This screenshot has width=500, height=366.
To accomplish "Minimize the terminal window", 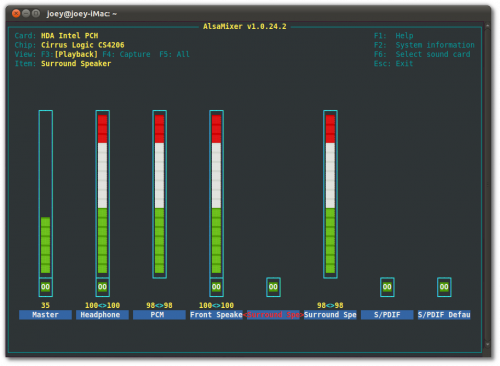I will (26, 13).
